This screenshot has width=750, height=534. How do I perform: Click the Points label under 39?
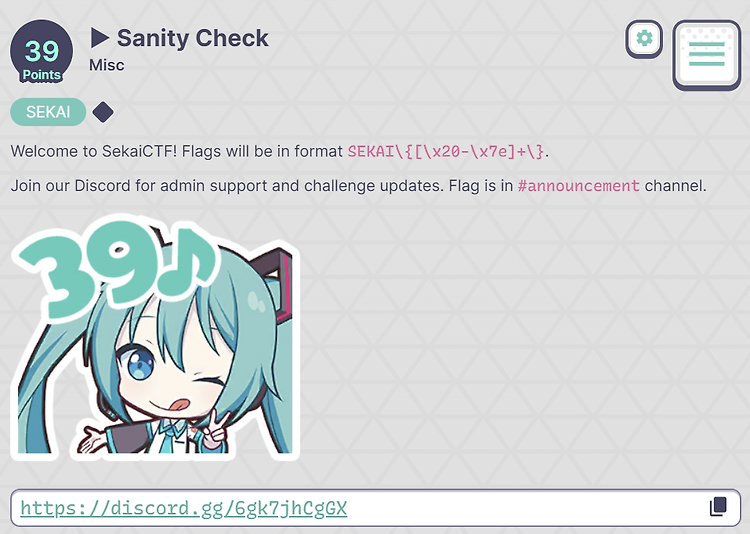42,75
